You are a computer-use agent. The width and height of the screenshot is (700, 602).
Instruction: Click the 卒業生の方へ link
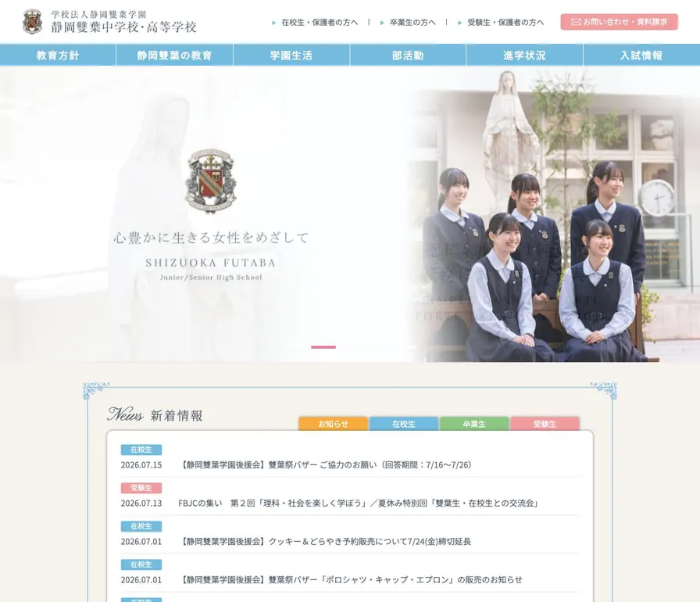(412, 23)
